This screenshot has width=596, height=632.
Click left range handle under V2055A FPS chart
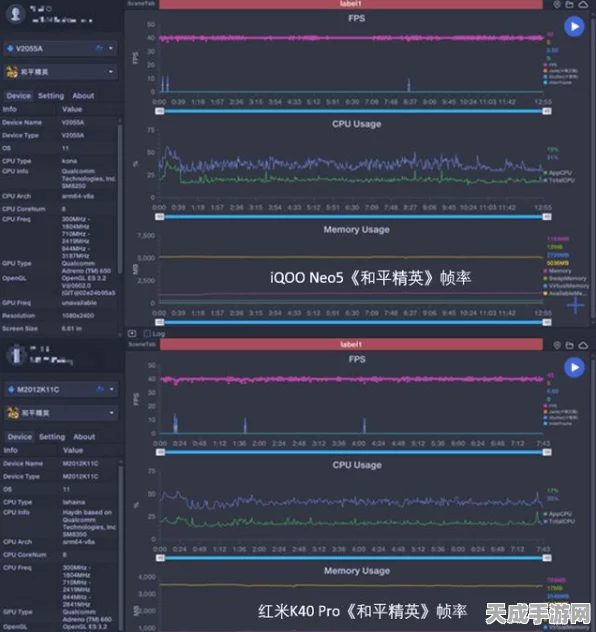[x=160, y=111]
